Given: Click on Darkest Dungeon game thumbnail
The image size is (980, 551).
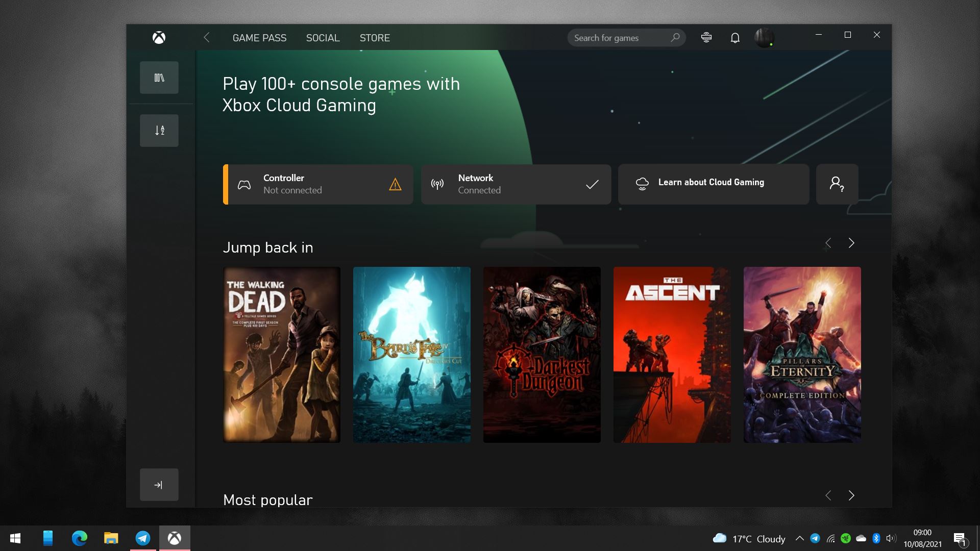Looking at the screenshot, I should click(x=542, y=354).
